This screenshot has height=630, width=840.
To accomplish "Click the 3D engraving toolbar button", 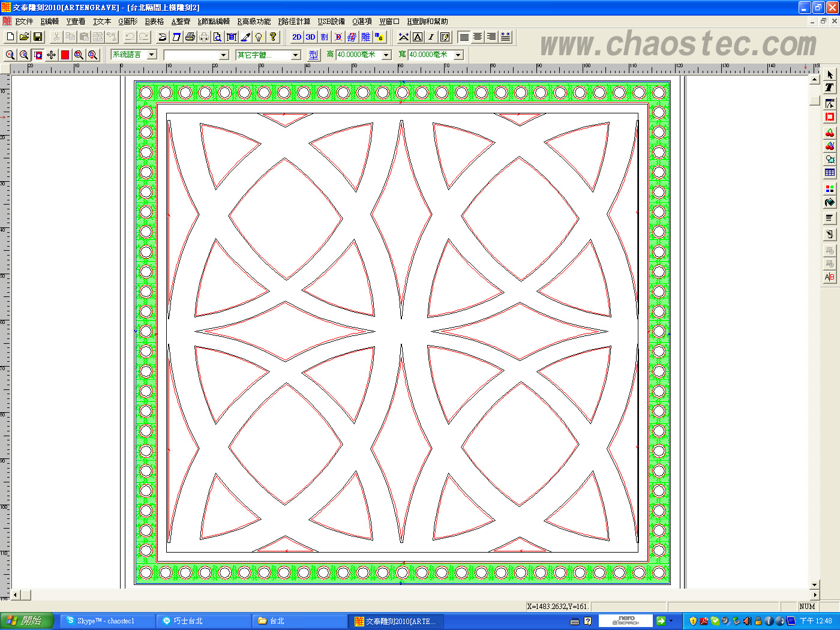I will click(310, 37).
